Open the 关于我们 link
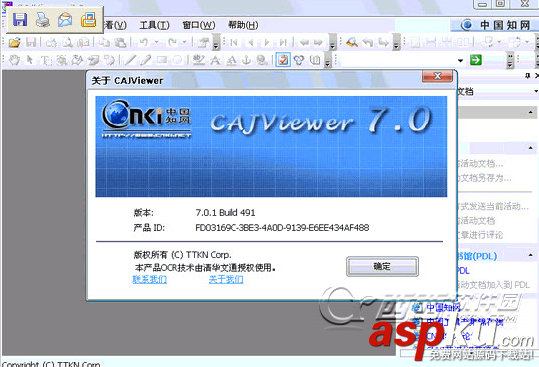The width and height of the screenshot is (539, 367). (x=226, y=279)
